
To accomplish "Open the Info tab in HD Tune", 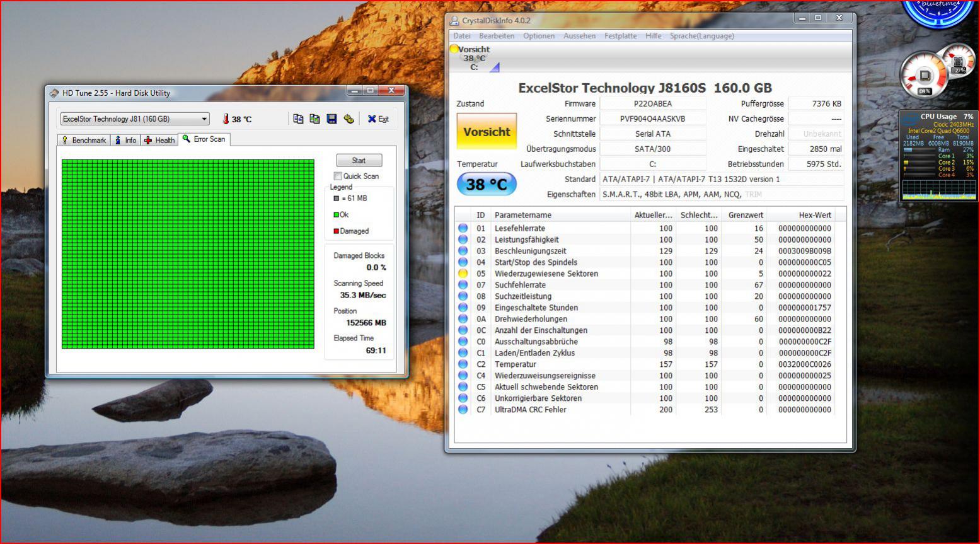I will pyautogui.click(x=125, y=140).
